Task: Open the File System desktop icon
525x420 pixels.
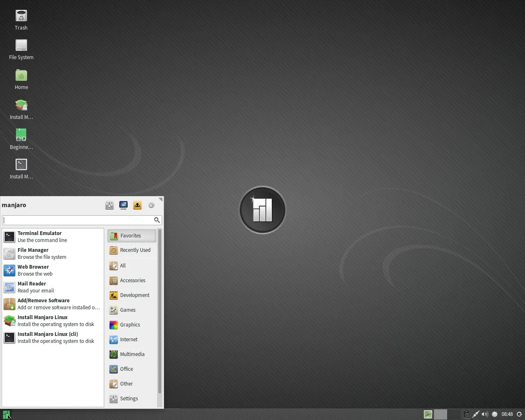Action: [21, 50]
